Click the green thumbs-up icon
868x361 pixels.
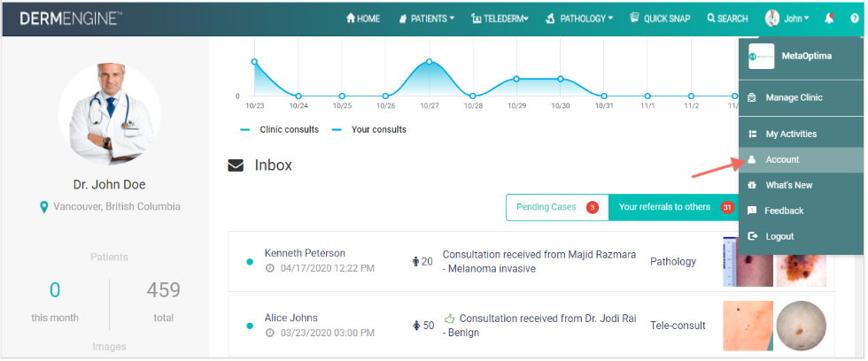click(449, 318)
